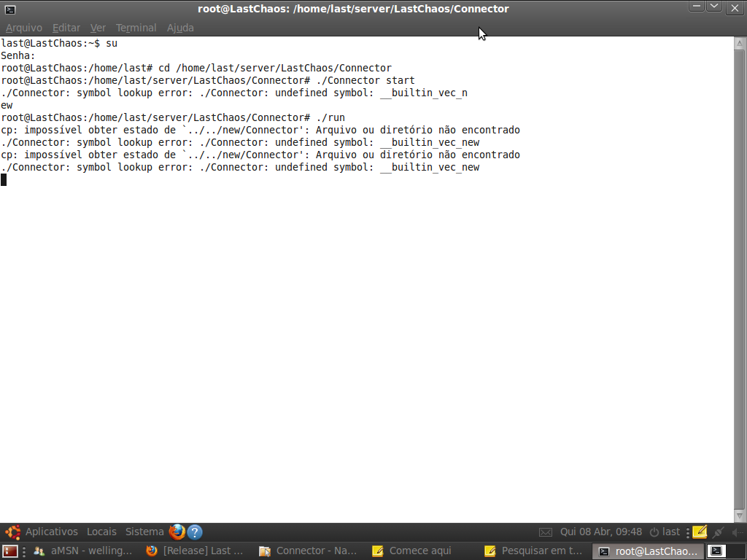Image resolution: width=747 pixels, height=560 pixels.
Task: Click the terminal scrollbar up arrow
Action: pos(740,43)
